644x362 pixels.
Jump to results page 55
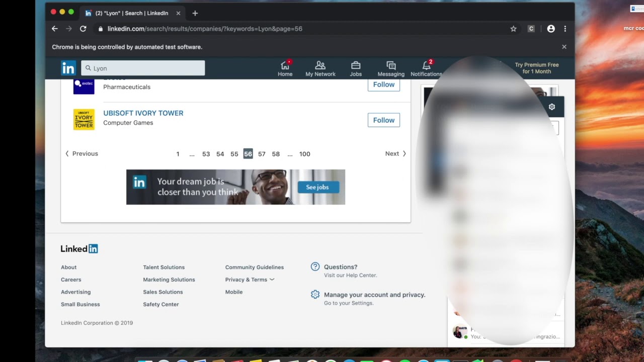234,154
